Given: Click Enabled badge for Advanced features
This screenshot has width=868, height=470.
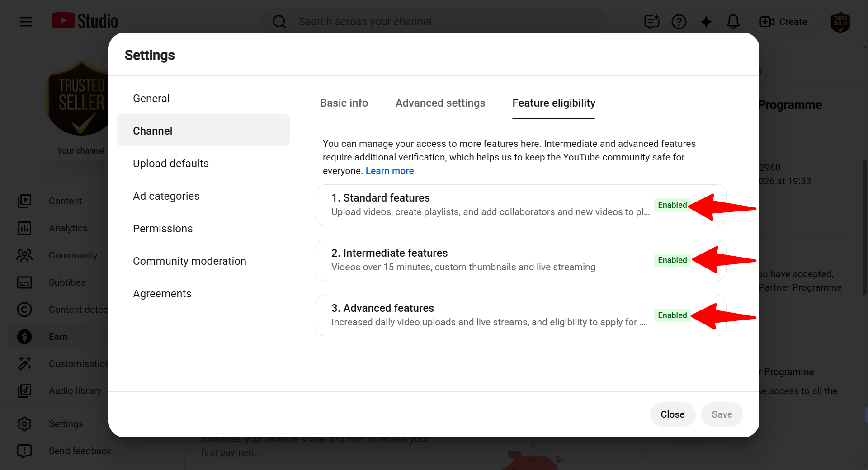Looking at the screenshot, I should pos(672,315).
